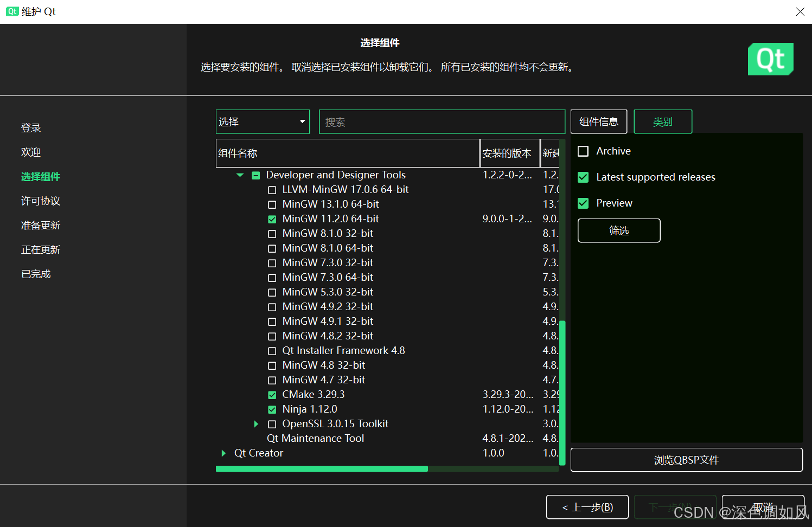
Task: Switch to the 组件信息 tab
Action: [599, 121]
